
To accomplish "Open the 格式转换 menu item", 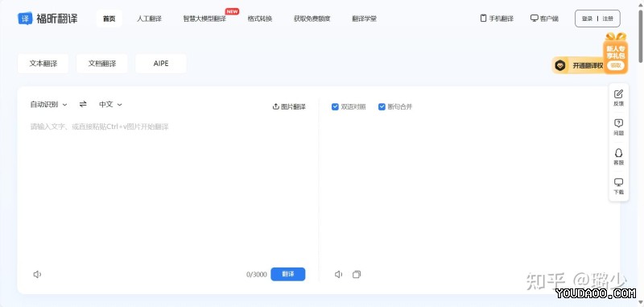I will tap(260, 19).
